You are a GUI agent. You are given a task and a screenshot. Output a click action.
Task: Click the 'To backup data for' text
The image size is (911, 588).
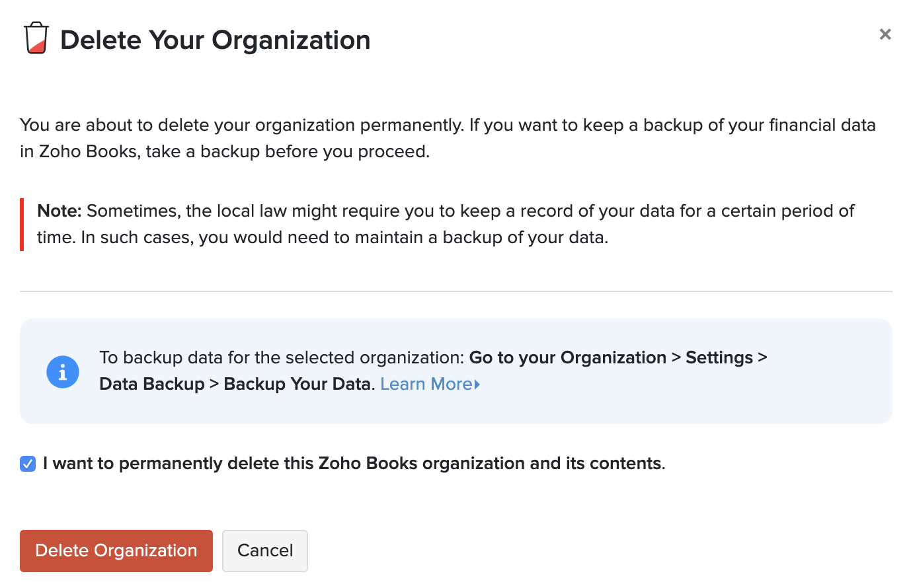tap(282, 357)
